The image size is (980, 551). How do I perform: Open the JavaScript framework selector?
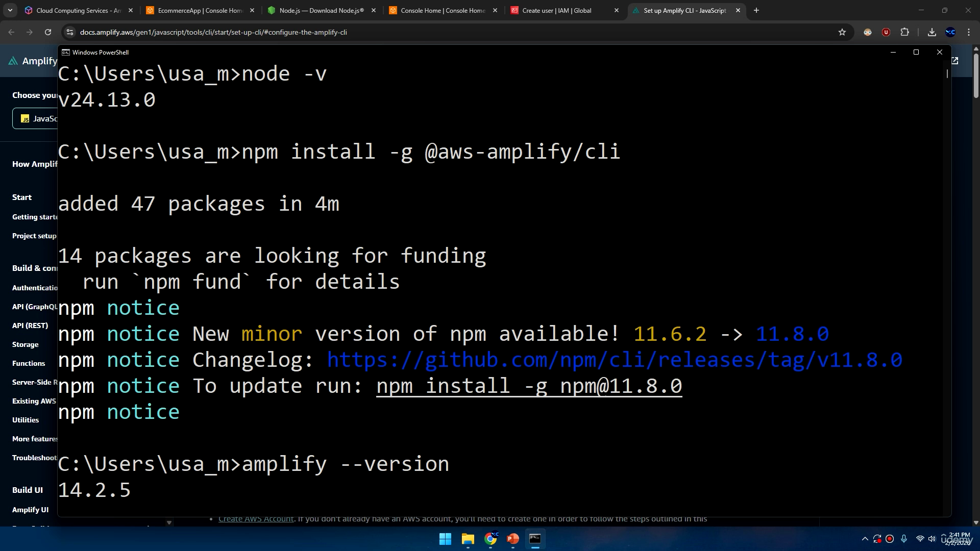coord(35,118)
